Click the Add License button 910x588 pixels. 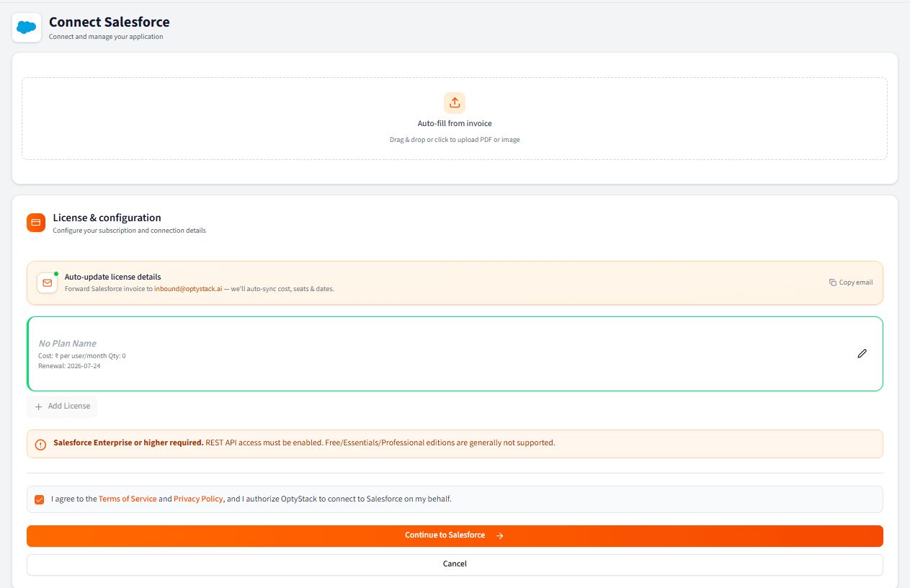pos(62,406)
